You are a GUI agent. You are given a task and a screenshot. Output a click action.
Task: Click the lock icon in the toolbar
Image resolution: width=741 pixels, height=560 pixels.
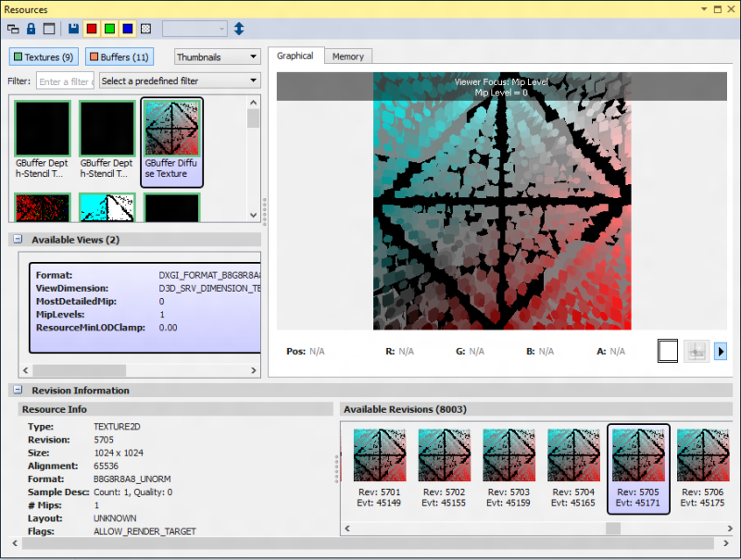point(31,30)
